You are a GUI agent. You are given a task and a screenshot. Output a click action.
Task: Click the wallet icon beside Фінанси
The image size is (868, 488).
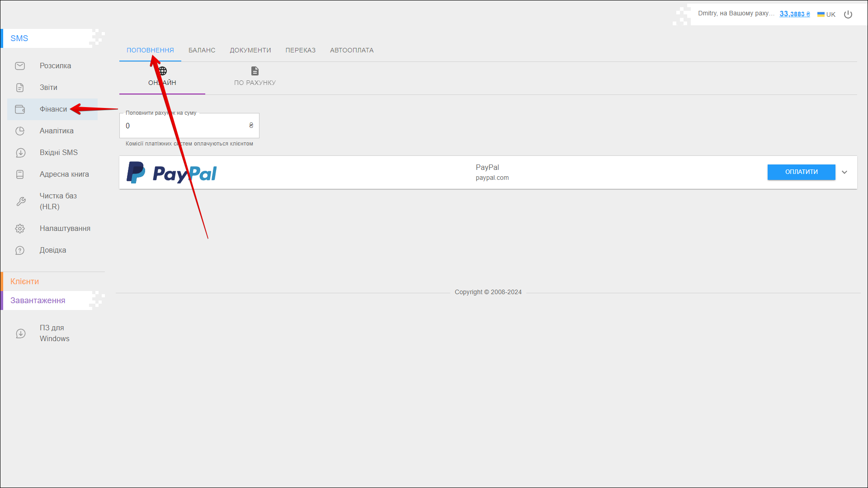[20, 109]
